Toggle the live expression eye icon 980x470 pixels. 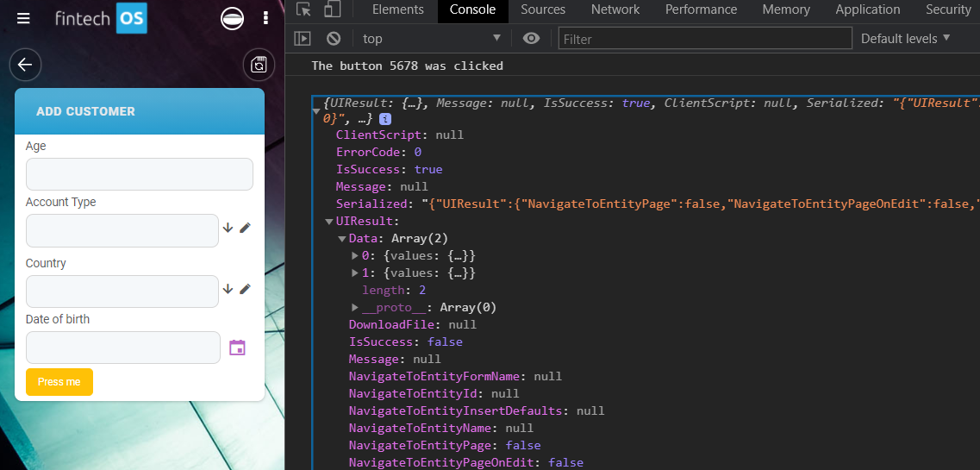(532, 38)
